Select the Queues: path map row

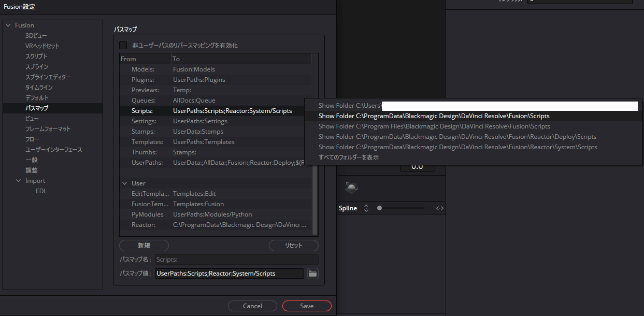(216, 100)
